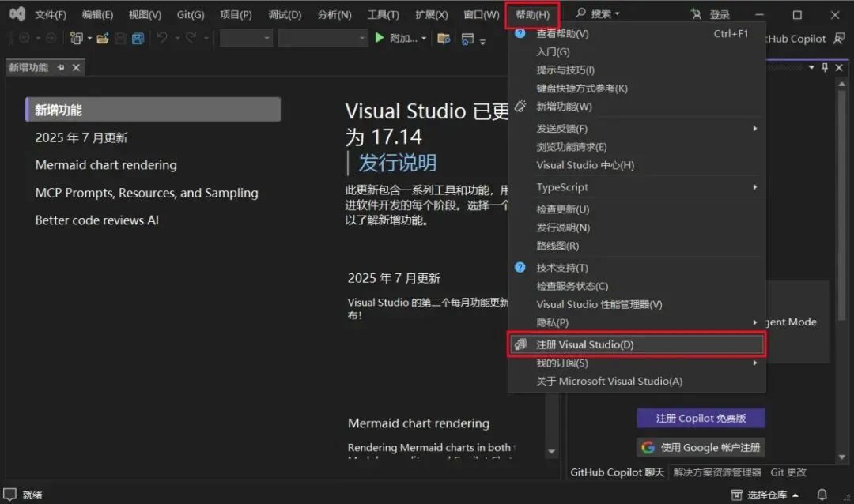
Task: Click the feedback icon beside GitHub Copilot
Action: [839, 39]
